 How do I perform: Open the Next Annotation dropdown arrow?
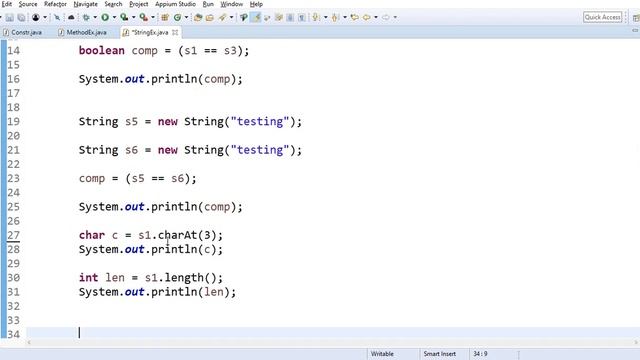pos(325,18)
